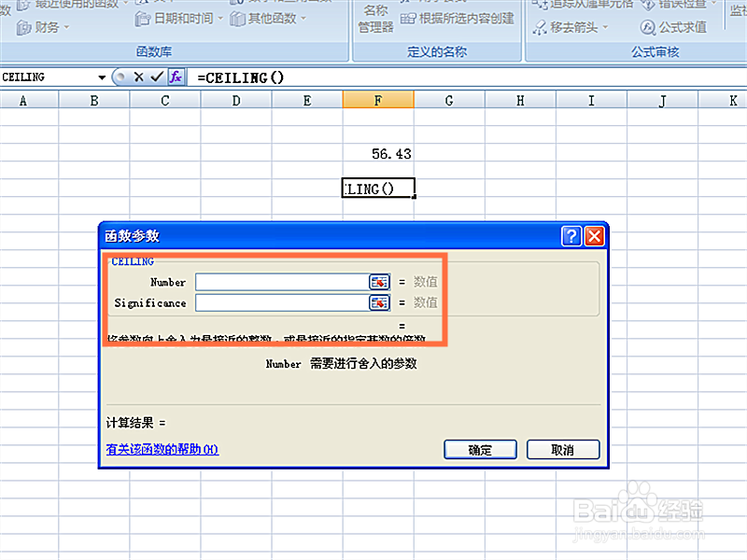Click the fx Insert Function icon

[176, 77]
